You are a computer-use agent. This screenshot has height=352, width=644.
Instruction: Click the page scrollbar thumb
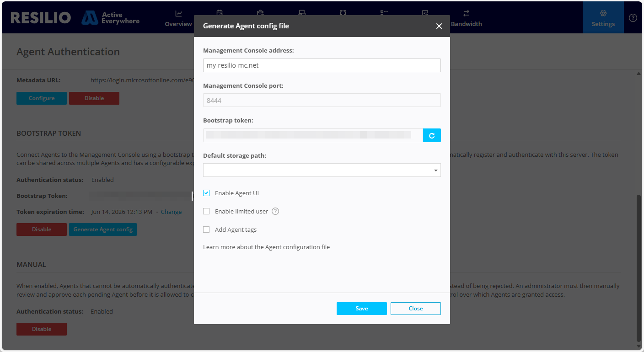(639, 267)
